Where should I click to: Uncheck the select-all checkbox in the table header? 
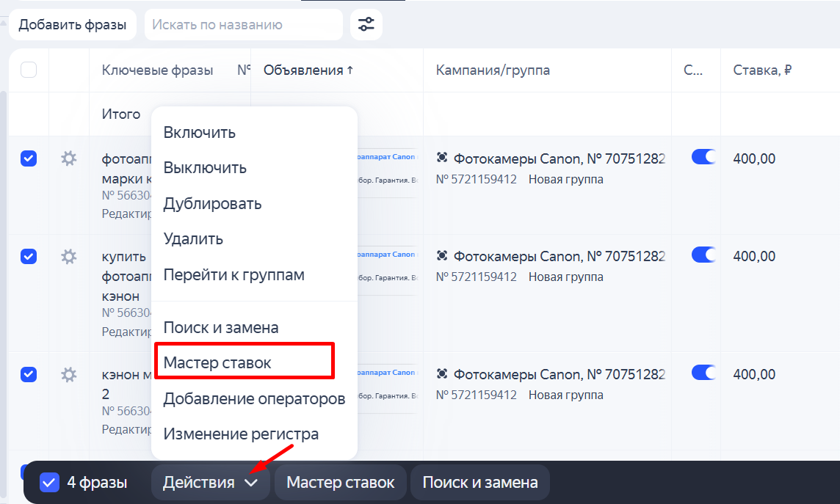(28, 69)
